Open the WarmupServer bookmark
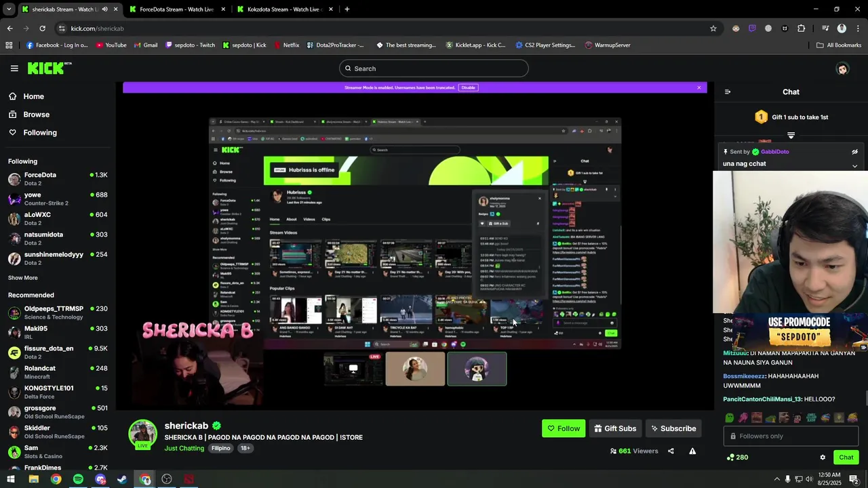Image resolution: width=868 pixels, height=488 pixels. (607, 45)
